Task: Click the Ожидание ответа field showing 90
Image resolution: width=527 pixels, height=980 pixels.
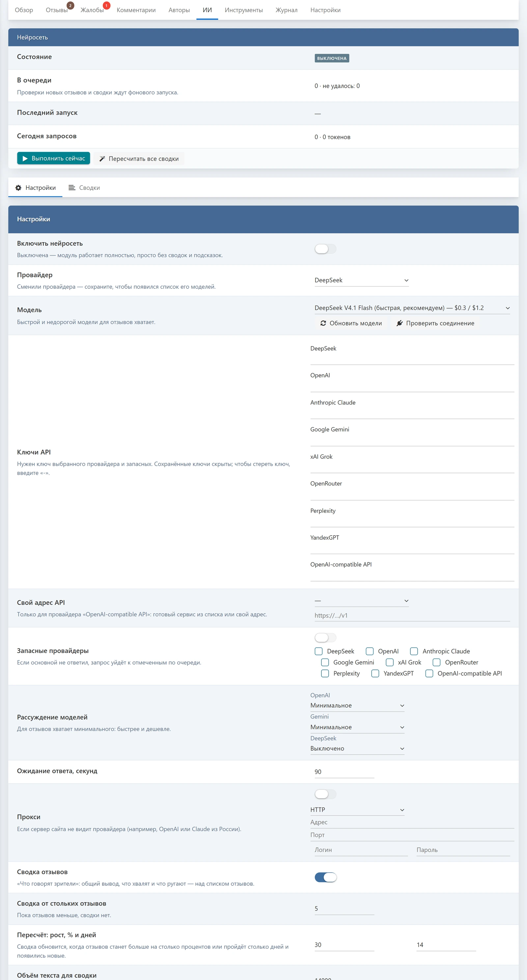Action: click(345, 772)
